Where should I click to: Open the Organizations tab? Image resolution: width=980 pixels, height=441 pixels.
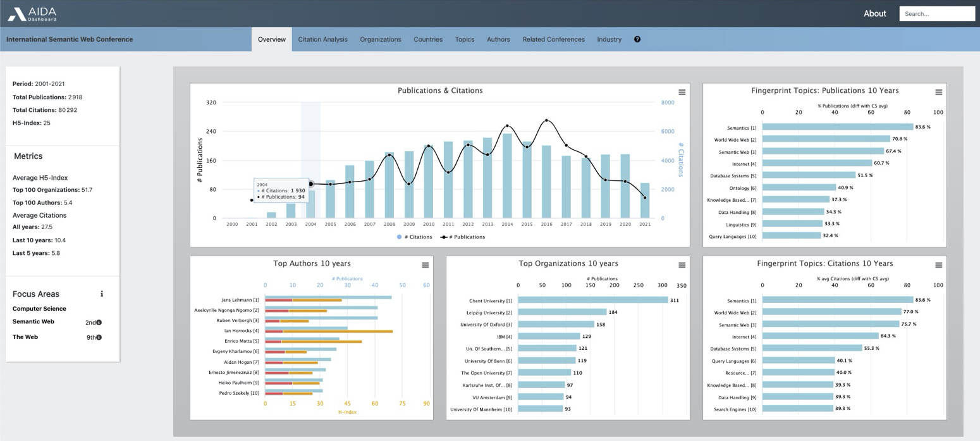380,39
